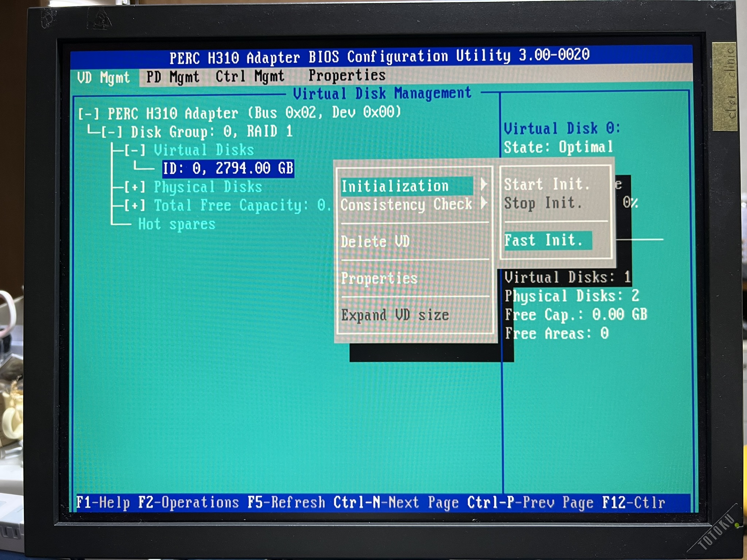Screen dimensions: 747x560
Task: Click the Initialization submenu arrow
Action: pos(483,184)
